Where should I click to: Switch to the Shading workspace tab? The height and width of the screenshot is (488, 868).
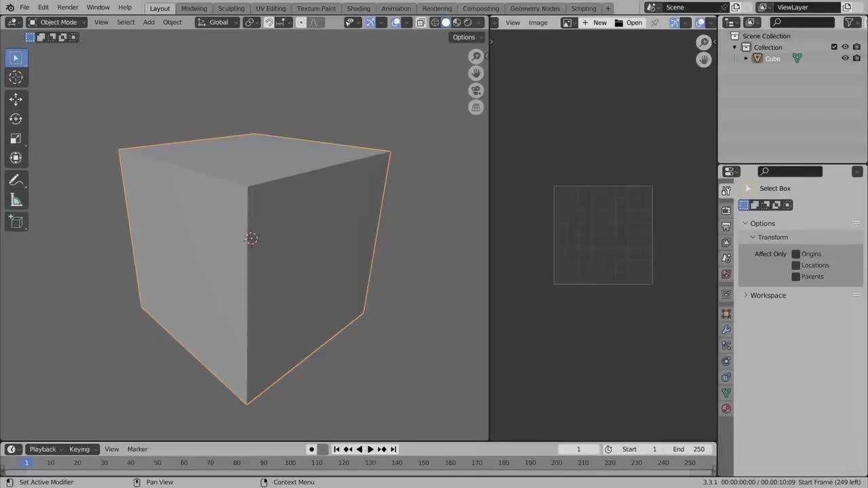click(359, 8)
